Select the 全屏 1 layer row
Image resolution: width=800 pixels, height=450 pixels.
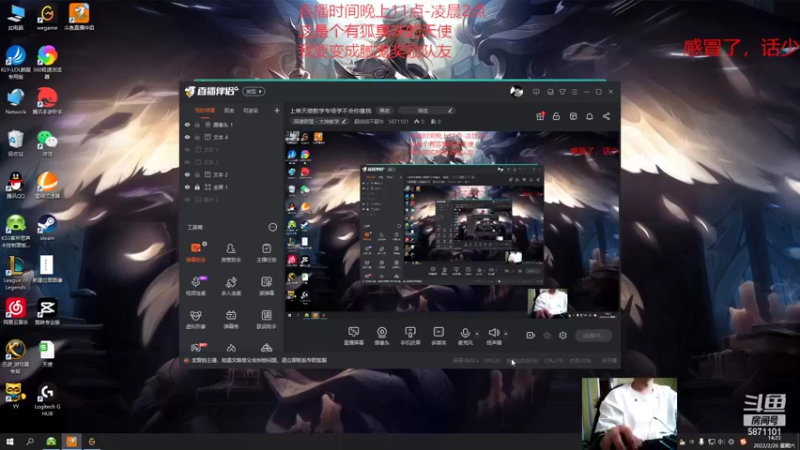(x=232, y=187)
